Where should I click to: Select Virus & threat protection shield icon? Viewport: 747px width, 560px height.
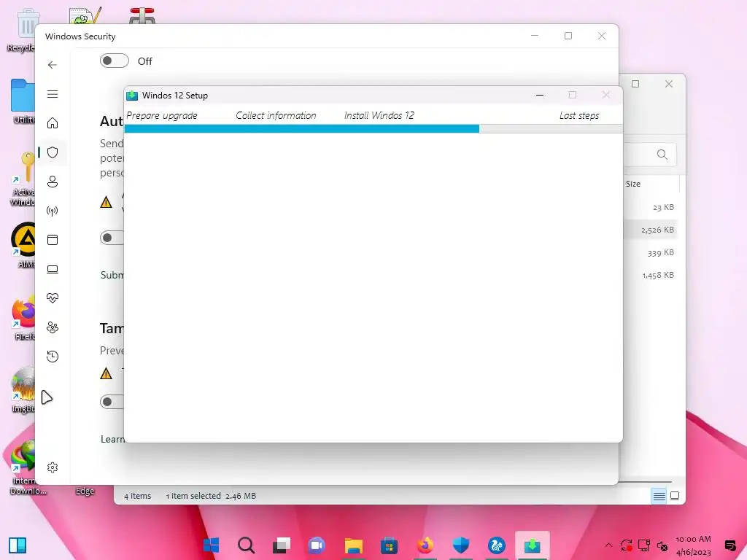pyautogui.click(x=53, y=152)
